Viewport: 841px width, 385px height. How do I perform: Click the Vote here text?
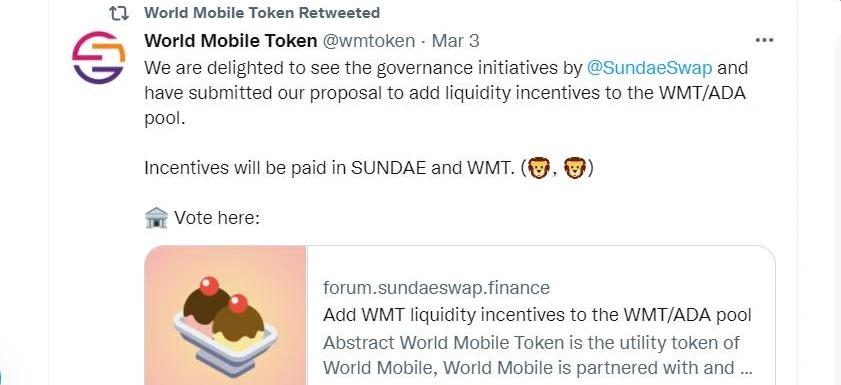pos(217,218)
